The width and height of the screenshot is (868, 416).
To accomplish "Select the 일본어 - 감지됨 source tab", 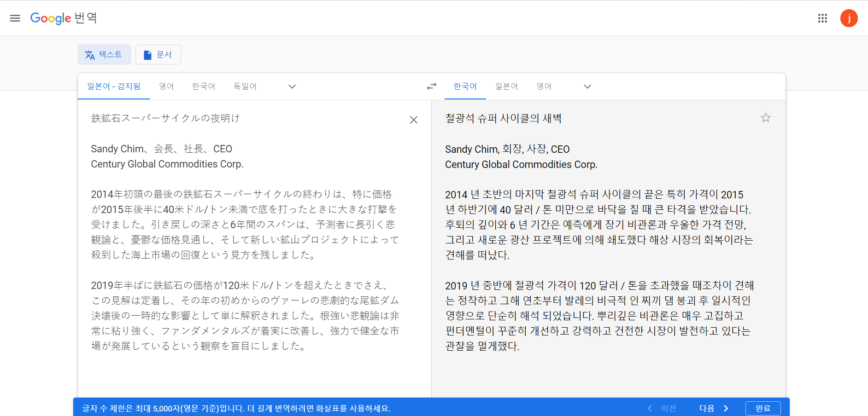I will coord(114,86).
